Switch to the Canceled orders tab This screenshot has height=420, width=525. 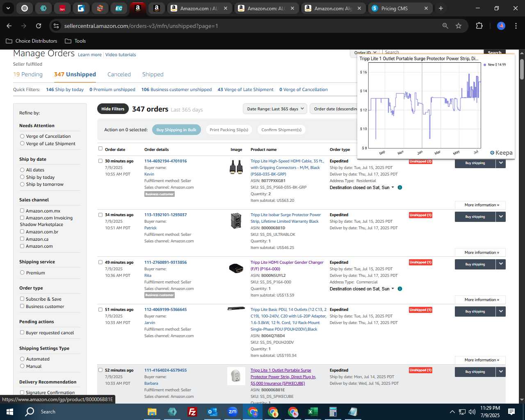119,74
